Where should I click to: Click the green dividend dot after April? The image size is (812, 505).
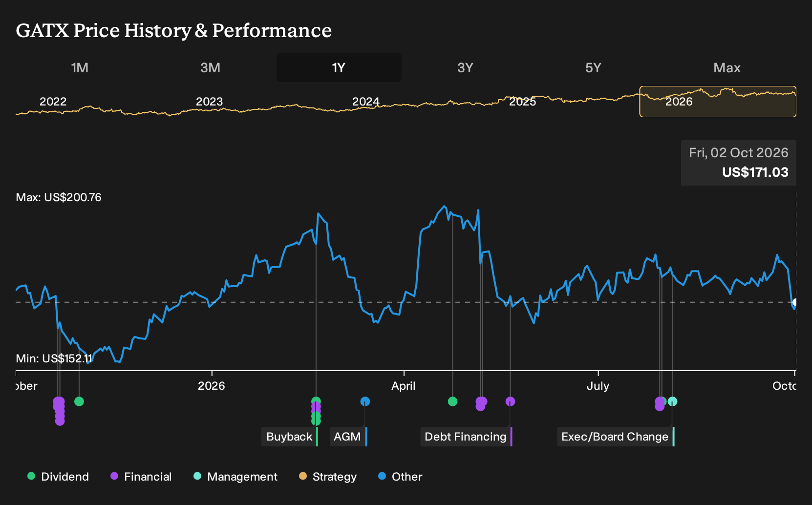click(x=452, y=401)
